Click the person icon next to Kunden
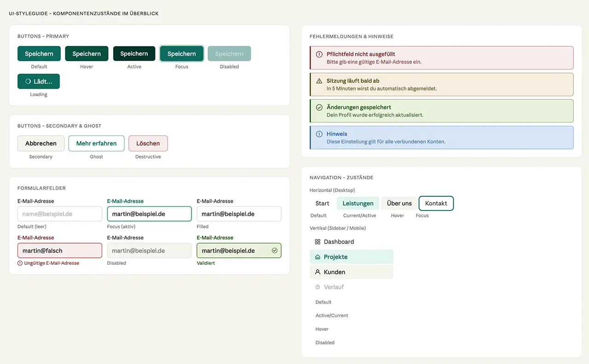Image resolution: width=589 pixels, height=364 pixels. pos(318,272)
